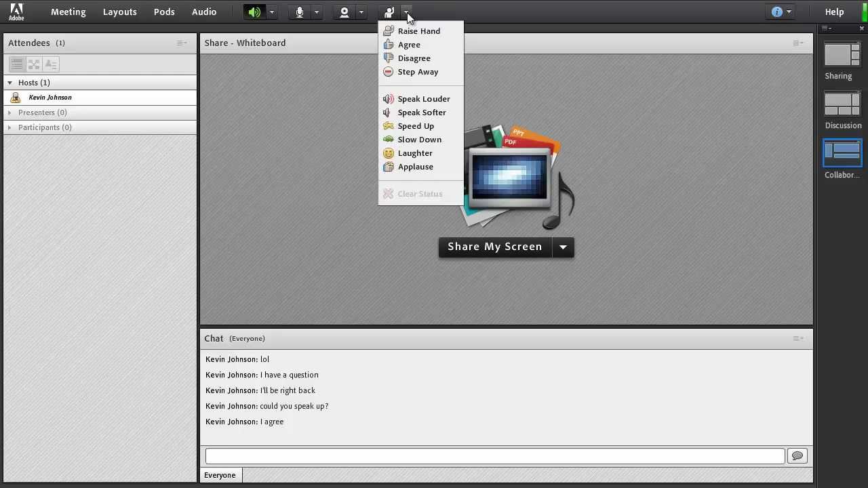
Task: Click inside the chat input field
Action: 494,455
